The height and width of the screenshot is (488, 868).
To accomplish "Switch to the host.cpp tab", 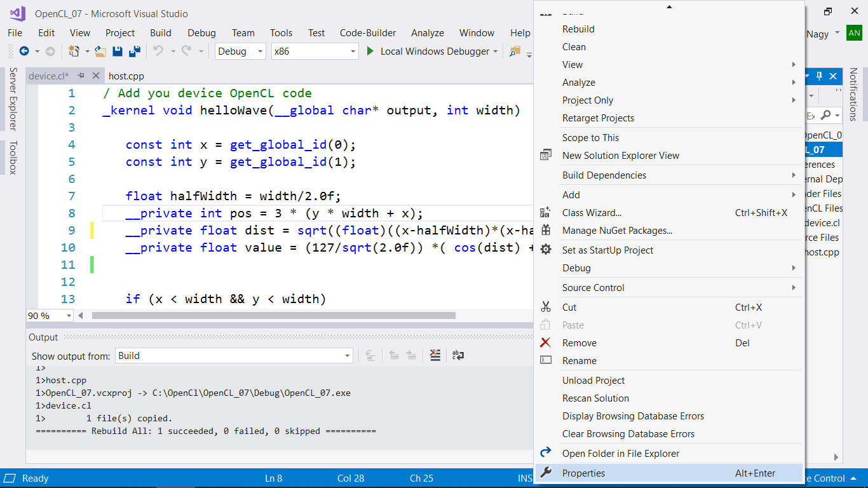I will (x=126, y=76).
